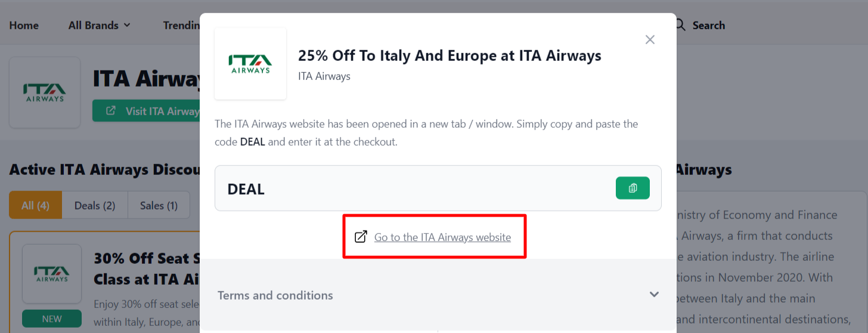Click the external-link icon beside the website link
Viewport: 868px width, 333px height.
(361, 237)
